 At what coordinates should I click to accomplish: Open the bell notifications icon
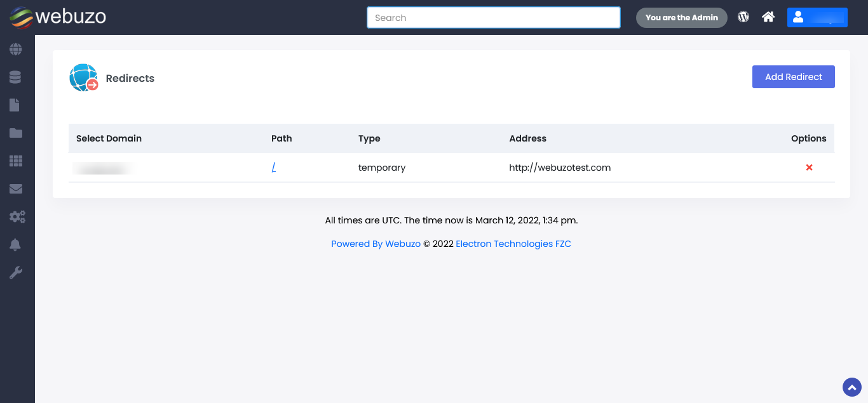(16, 245)
